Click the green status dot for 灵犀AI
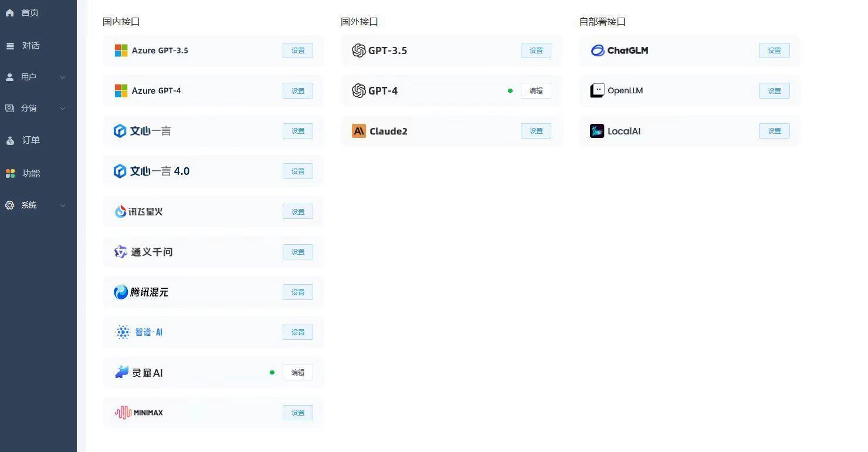This screenshot has width=868, height=452. [x=272, y=372]
